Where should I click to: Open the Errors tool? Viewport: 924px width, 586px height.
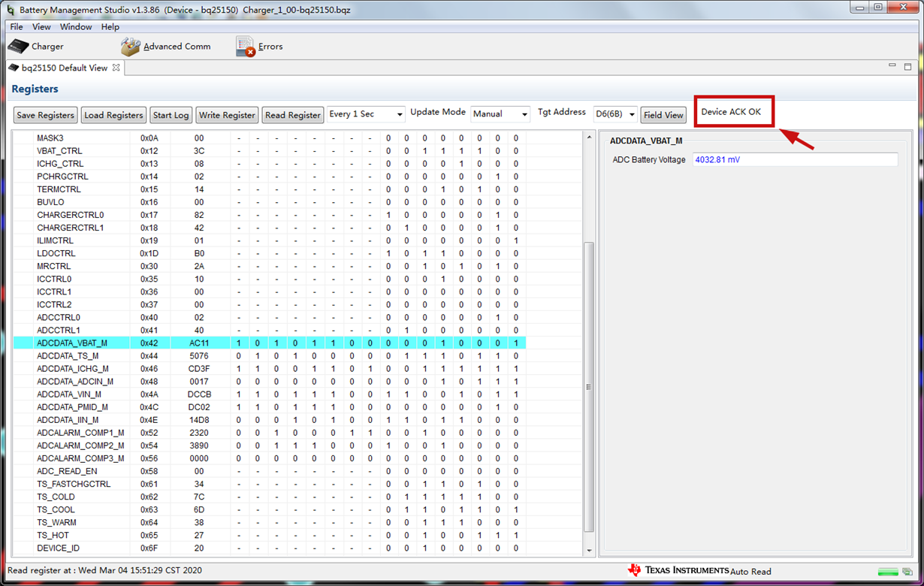(x=259, y=47)
